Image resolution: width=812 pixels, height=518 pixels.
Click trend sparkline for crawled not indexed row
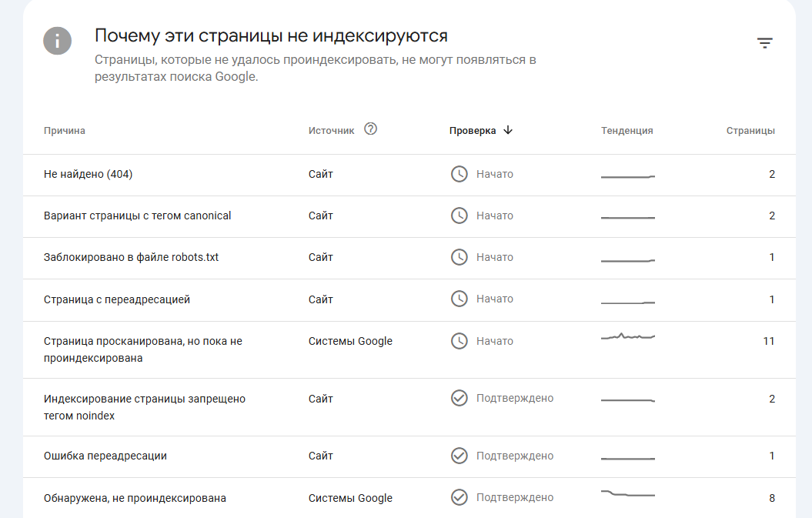(x=627, y=336)
